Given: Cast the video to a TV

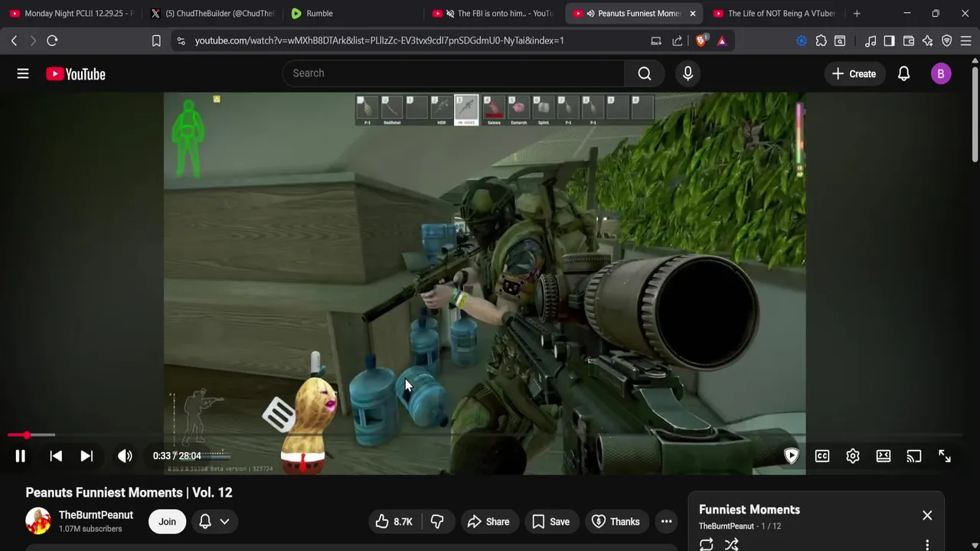Looking at the screenshot, I should pyautogui.click(x=914, y=456).
